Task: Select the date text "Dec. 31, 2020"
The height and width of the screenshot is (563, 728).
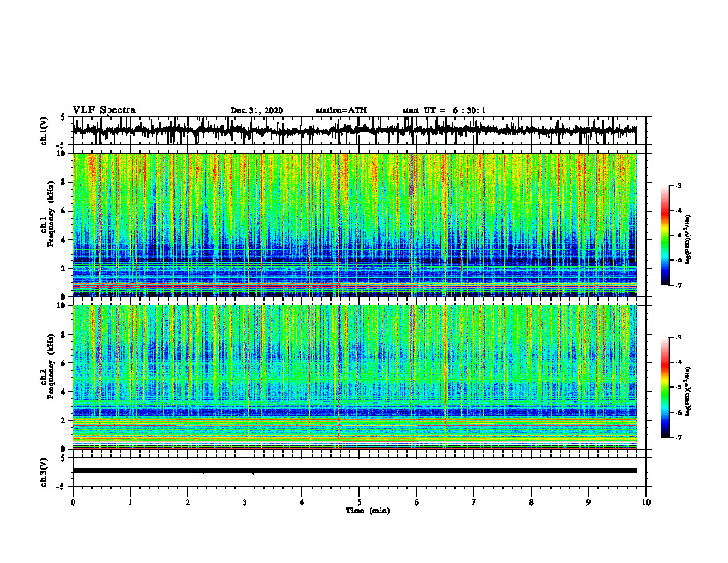Action: pos(256,110)
